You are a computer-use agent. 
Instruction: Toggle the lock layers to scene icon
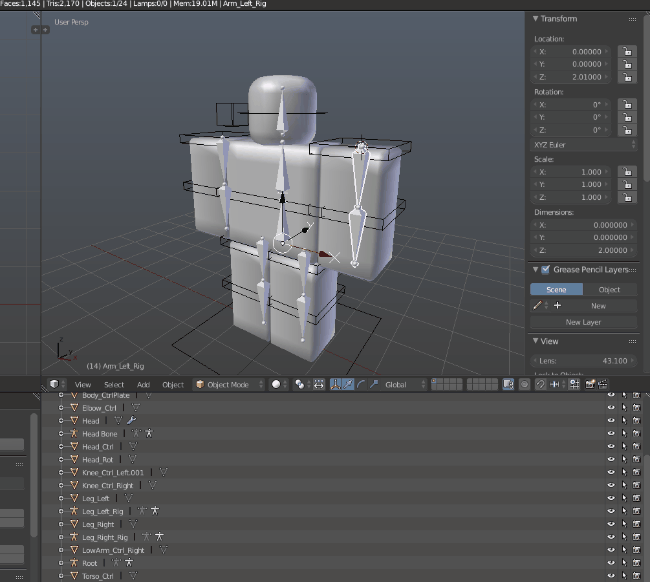(x=508, y=384)
